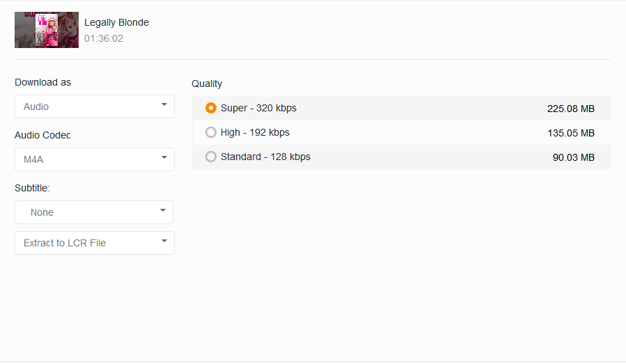626x364 pixels.
Task: Click the Standard - 128 kbps label
Action: point(265,157)
